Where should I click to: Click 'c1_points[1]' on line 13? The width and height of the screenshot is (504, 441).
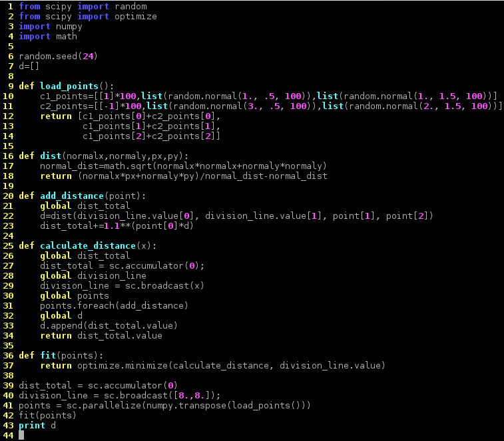click(x=112, y=126)
